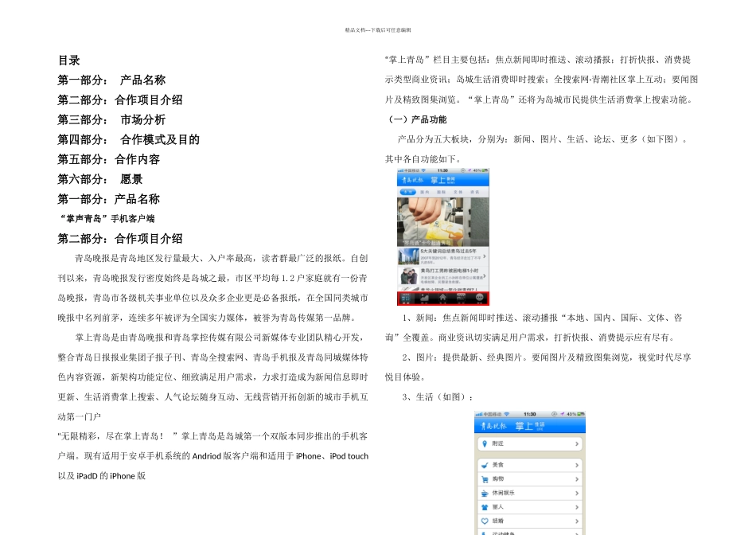Image resolution: width=756 pixels, height=535 pixels.
Task: Open the featured news photo with the hand holding a card
Action: tap(443, 222)
